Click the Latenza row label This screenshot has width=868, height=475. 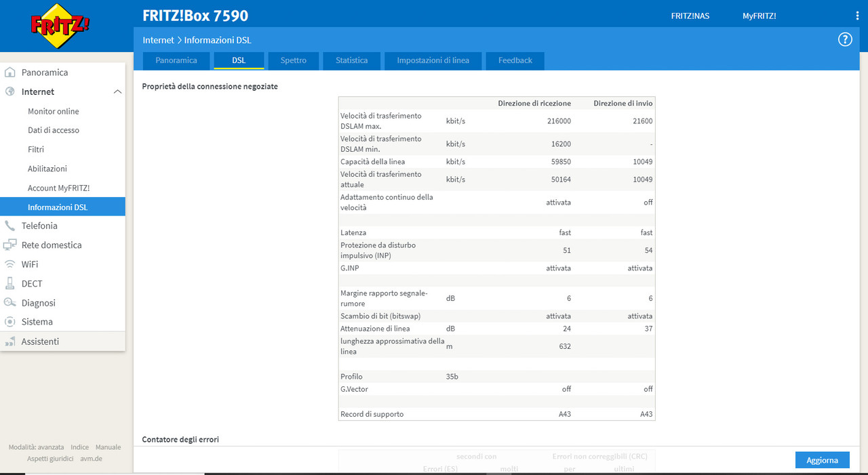(x=353, y=232)
